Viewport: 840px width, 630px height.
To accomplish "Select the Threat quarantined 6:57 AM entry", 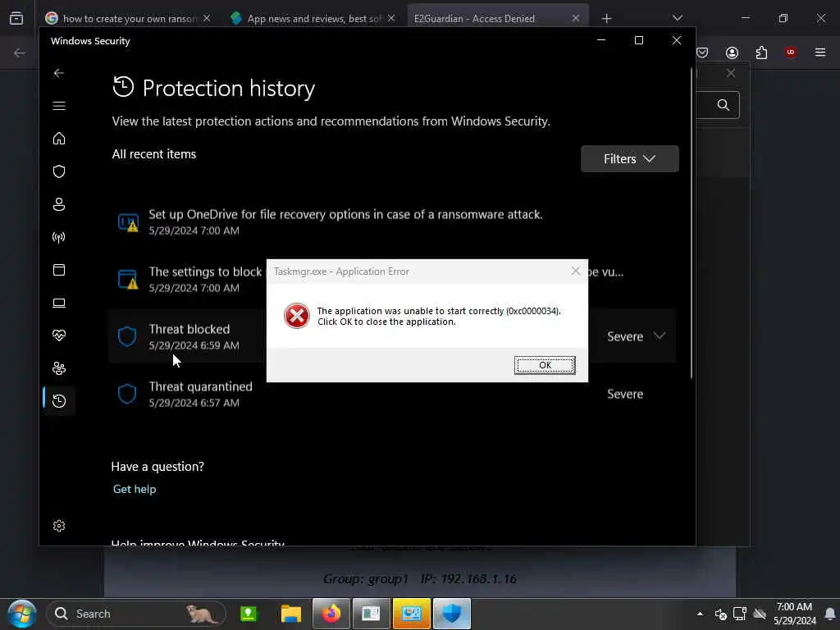I will [391, 394].
